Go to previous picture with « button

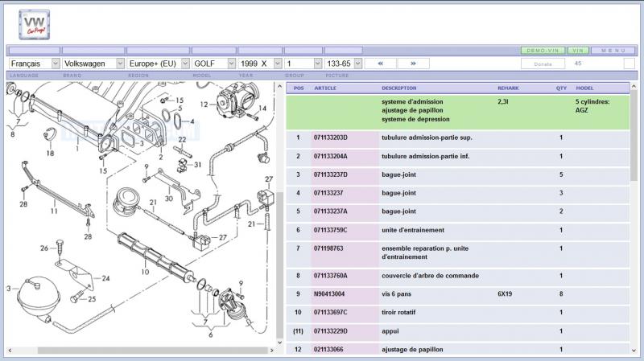point(380,64)
